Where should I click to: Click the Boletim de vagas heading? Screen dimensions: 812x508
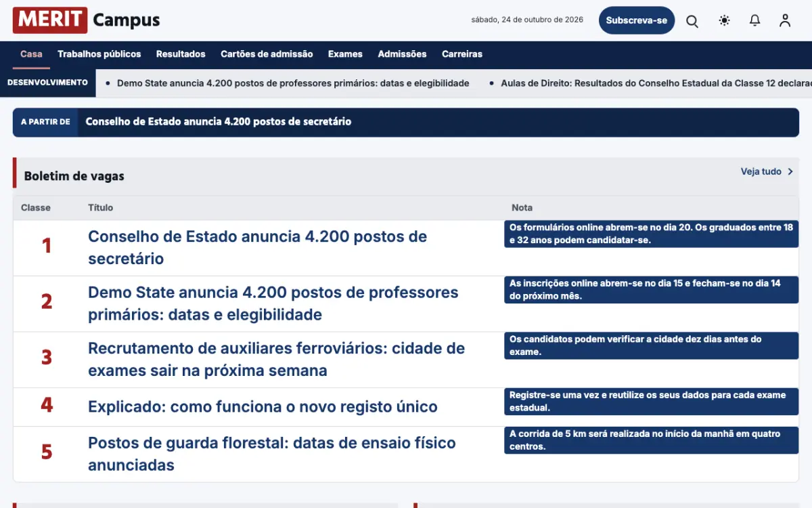coord(74,176)
